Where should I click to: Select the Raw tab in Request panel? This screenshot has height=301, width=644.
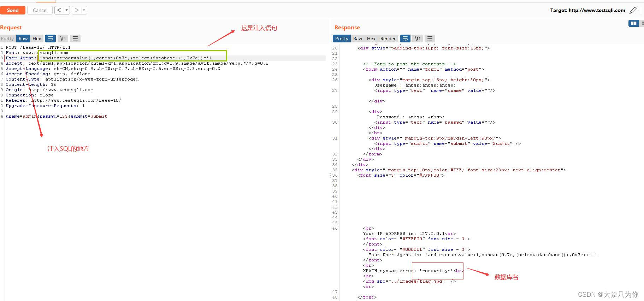(23, 39)
